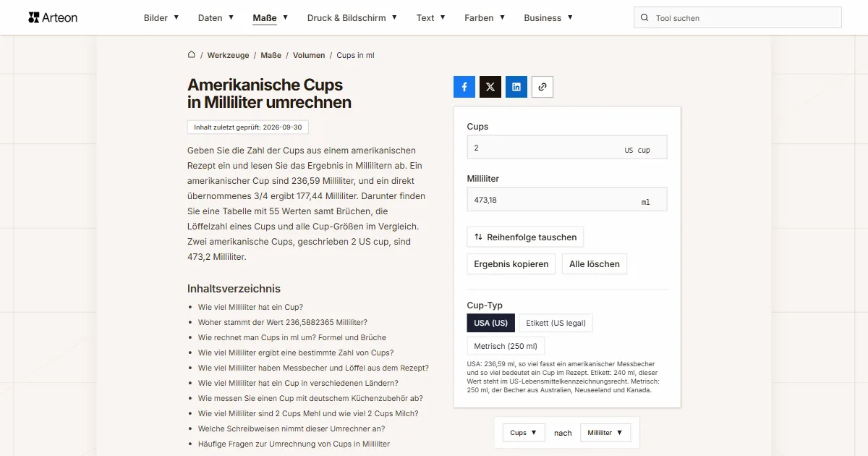868x456 pixels.
Task: Jump to Wie viel Milliliter hat ein Cup?
Action: point(250,307)
